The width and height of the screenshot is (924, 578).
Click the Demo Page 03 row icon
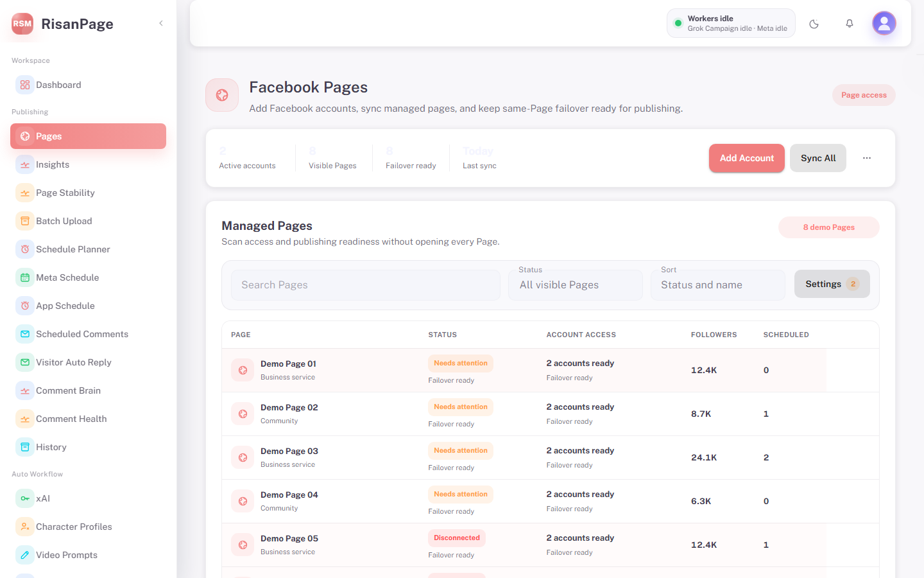[x=243, y=457]
